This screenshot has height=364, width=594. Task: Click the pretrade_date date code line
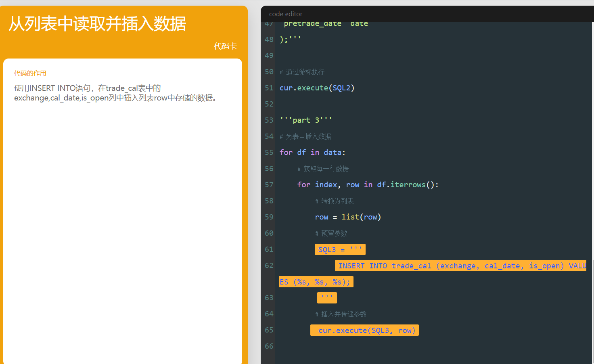[x=326, y=24]
